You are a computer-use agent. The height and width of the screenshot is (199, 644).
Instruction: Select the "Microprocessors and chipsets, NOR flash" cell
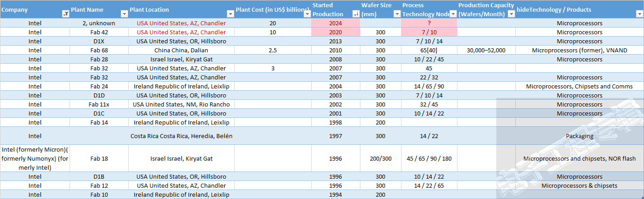pyautogui.click(x=579, y=158)
